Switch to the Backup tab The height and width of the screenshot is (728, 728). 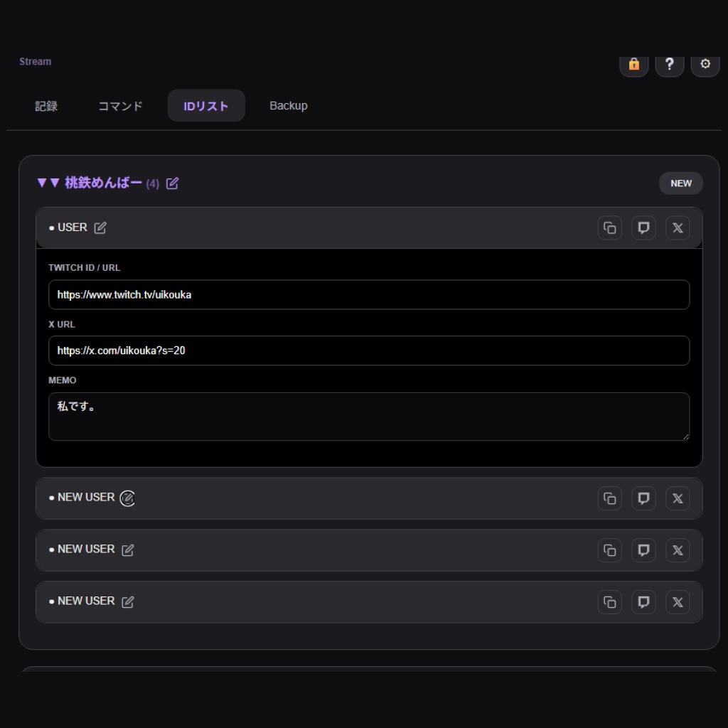click(x=288, y=105)
